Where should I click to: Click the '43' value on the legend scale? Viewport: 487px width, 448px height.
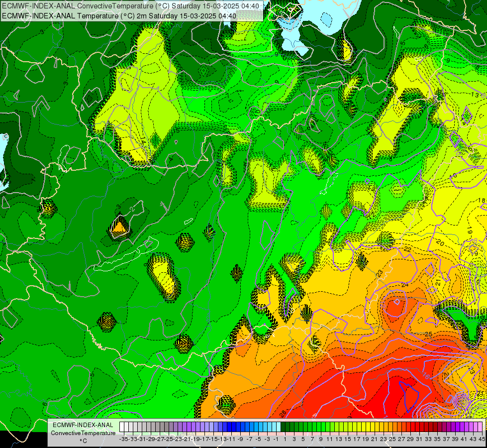pos(474,440)
